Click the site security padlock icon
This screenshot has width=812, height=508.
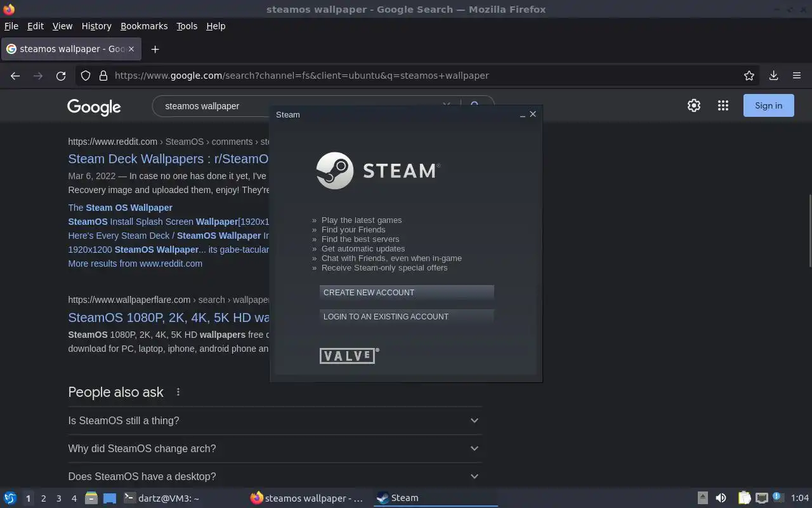point(103,76)
